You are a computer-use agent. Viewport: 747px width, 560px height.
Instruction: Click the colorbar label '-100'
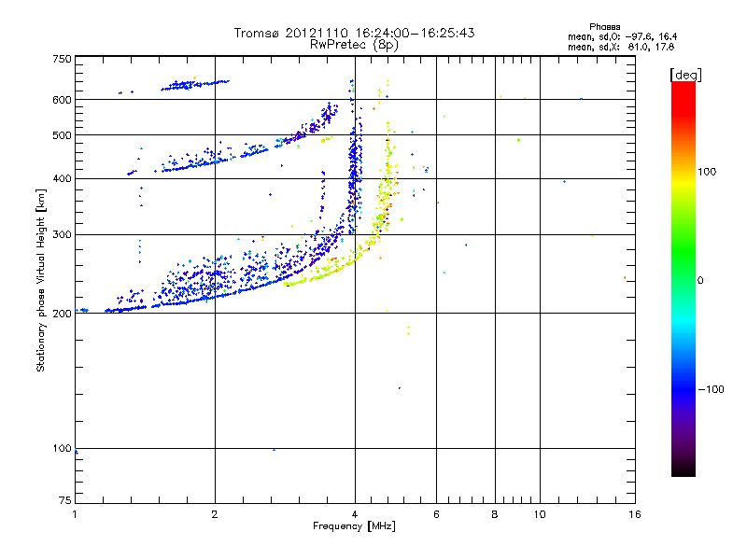pyautogui.click(x=712, y=389)
